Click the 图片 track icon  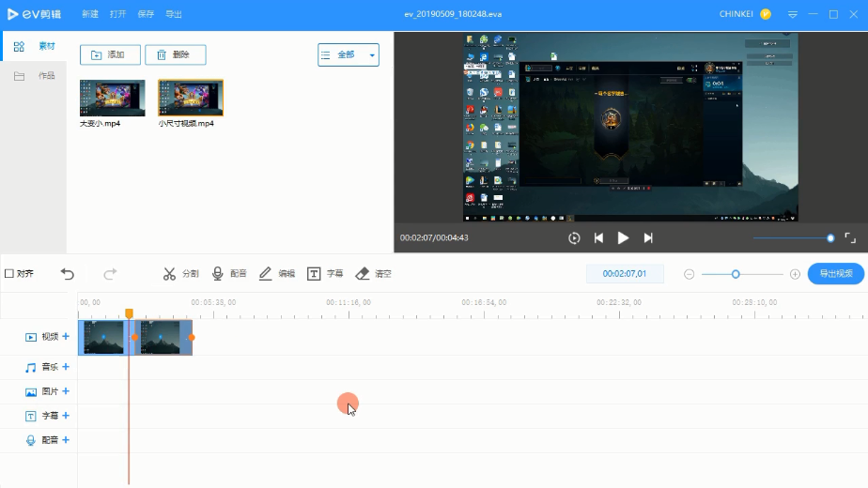pos(31,391)
